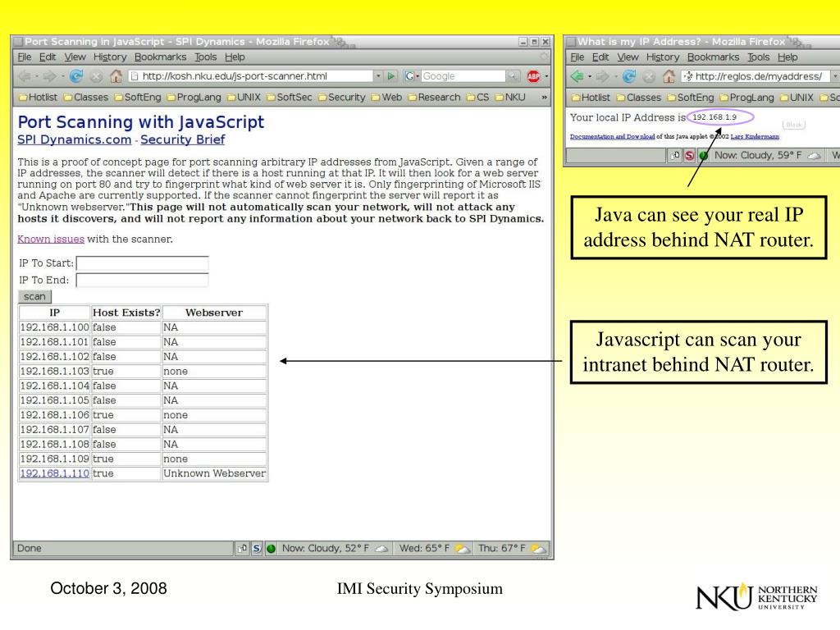Open Help menu in What is my IP window
Image resolution: width=840 pixels, height=630 pixels.
pyautogui.click(x=787, y=57)
